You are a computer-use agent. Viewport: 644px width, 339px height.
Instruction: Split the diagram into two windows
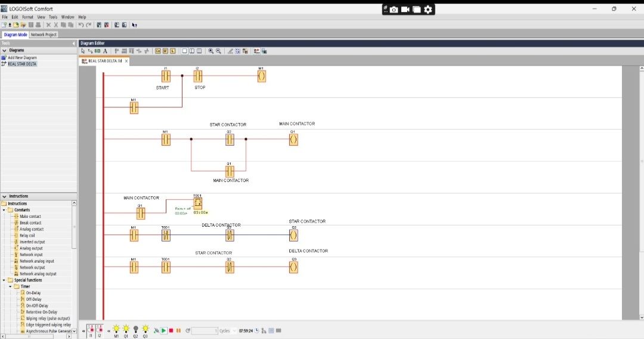tap(192, 51)
